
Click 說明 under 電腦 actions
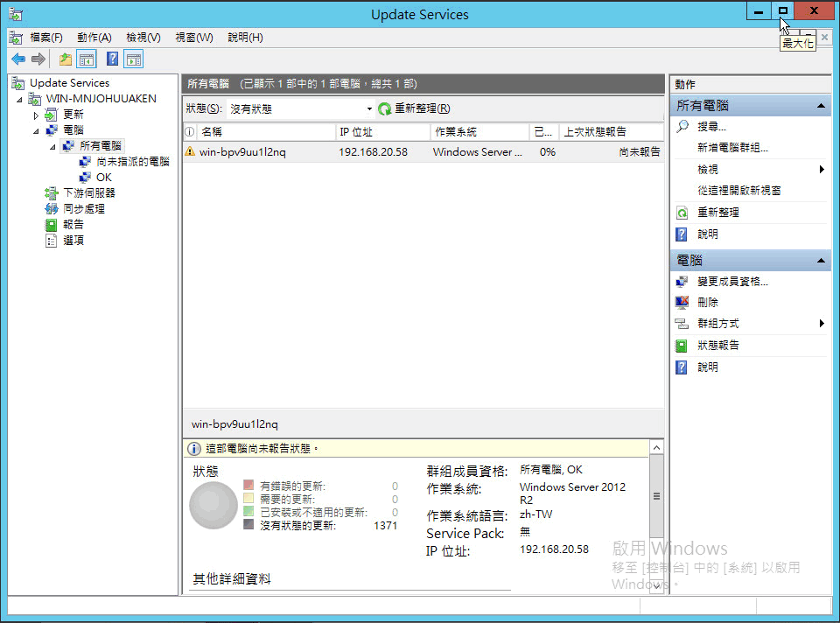(x=707, y=367)
